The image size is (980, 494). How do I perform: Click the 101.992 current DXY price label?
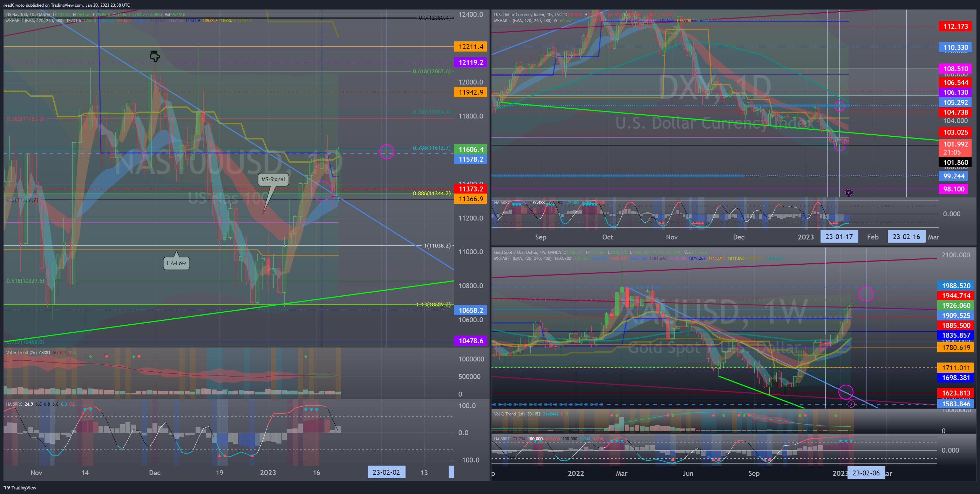click(955, 148)
